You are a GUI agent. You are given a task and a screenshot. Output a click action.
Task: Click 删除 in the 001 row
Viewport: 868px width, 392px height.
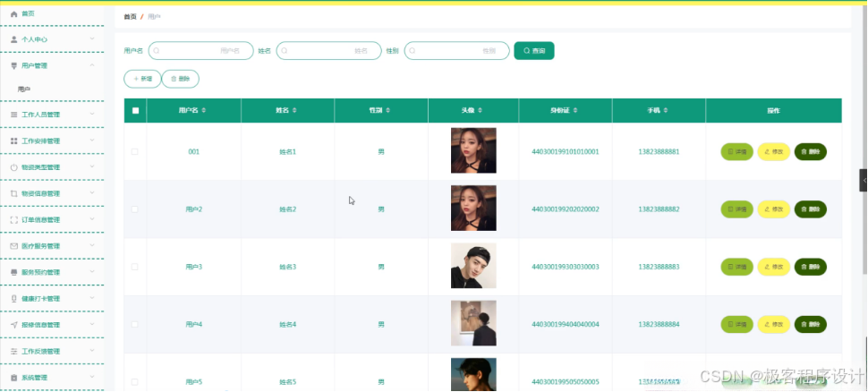[x=811, y=152]
